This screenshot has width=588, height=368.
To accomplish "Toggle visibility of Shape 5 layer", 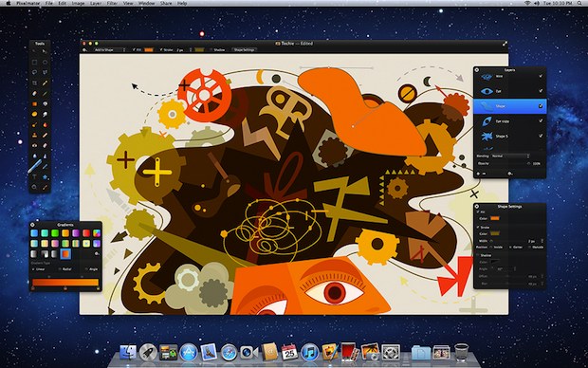I will tap(541, 136).
